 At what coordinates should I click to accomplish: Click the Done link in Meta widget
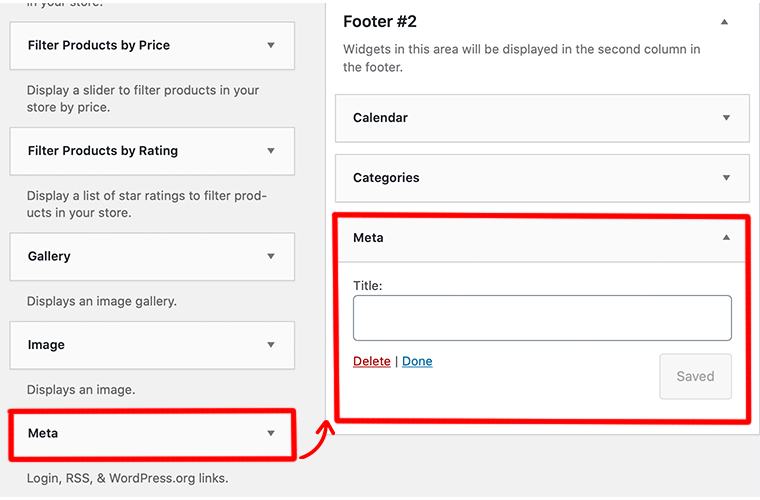click(417, 361)
